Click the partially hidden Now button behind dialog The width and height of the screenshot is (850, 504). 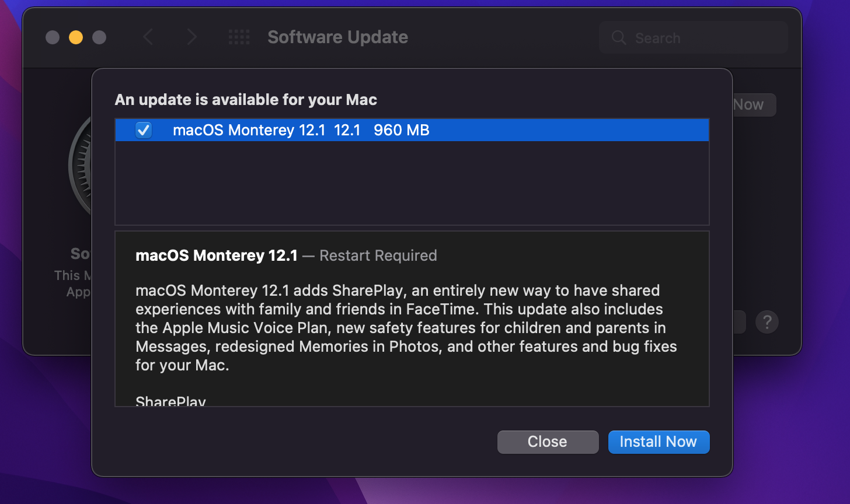tap(754, 105)
